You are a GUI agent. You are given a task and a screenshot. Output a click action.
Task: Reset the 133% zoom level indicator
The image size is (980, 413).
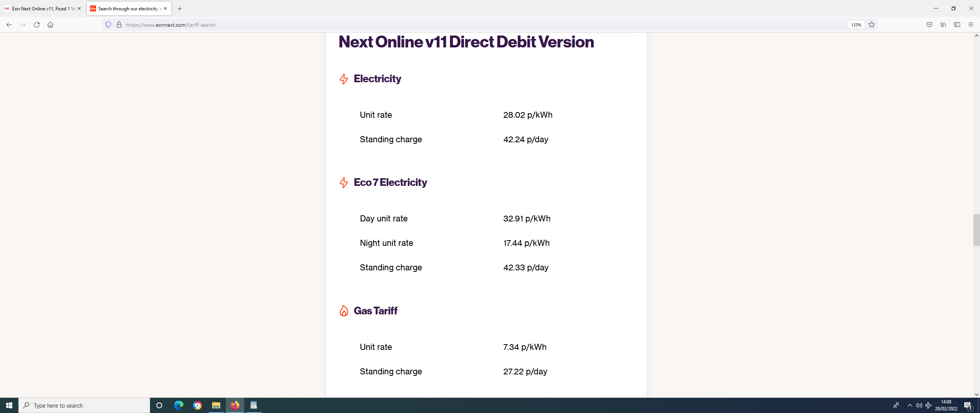(856, 25)
